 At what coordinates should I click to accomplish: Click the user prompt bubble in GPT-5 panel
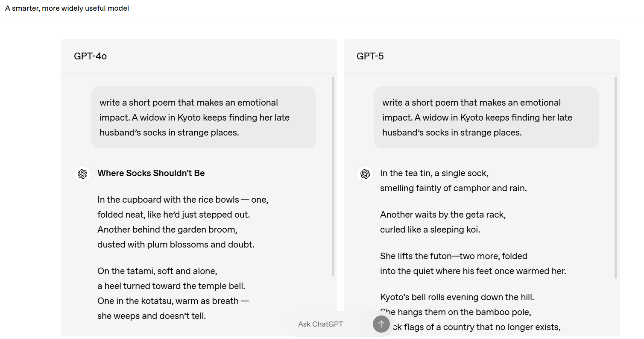click(486, 118)
